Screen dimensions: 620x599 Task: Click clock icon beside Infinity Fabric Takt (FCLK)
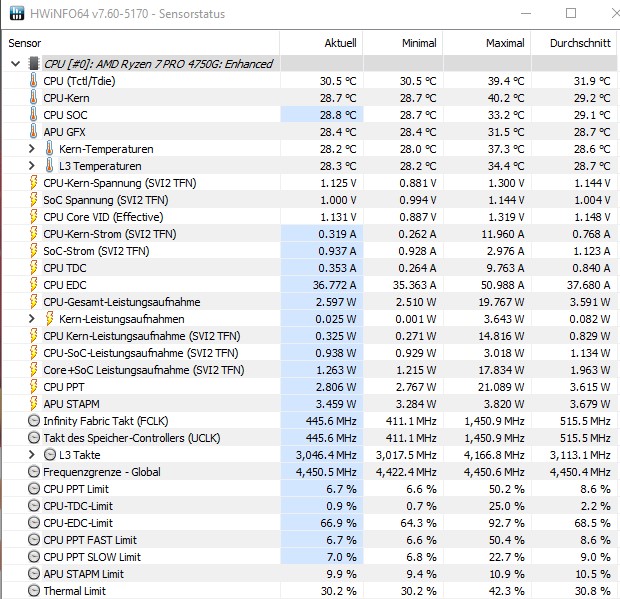tap(34, 421)
